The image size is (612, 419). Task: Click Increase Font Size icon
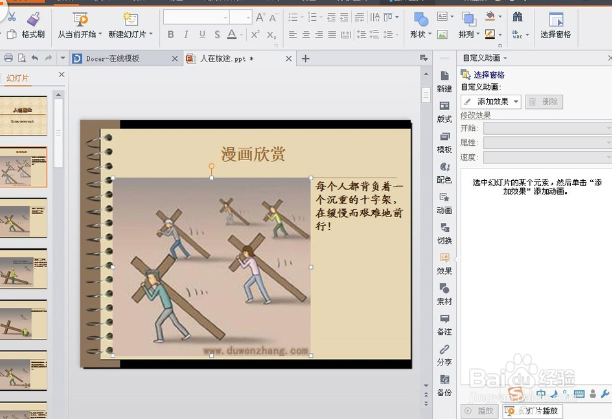(x=260, y=17)
